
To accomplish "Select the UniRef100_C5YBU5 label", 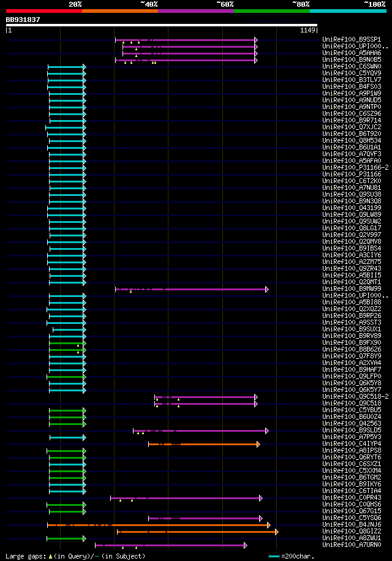I will [352, 410].
